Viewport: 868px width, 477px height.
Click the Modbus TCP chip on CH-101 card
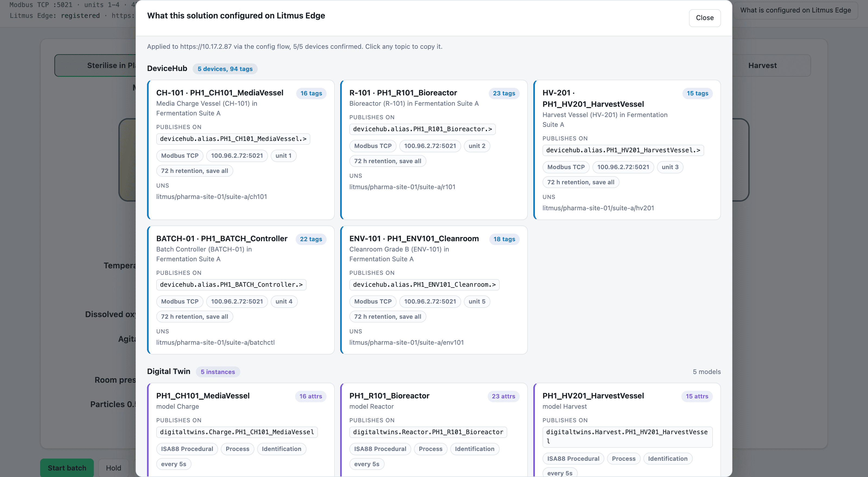coord(180,156)
